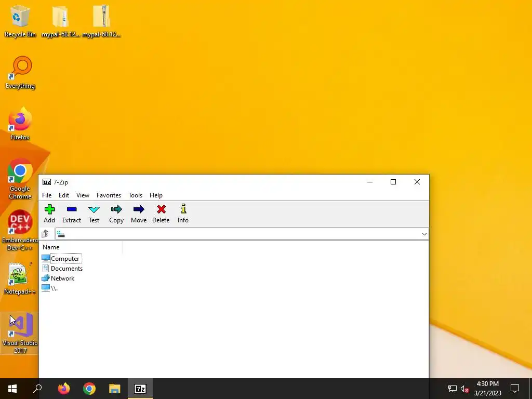Open the Tools menu
The width and height of the screenshot is (532, 399).
tap(136, 195)
